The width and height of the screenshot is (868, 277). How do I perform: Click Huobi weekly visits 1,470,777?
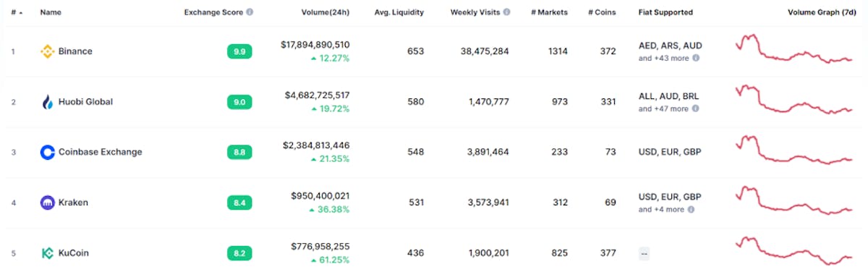point(489,102)
